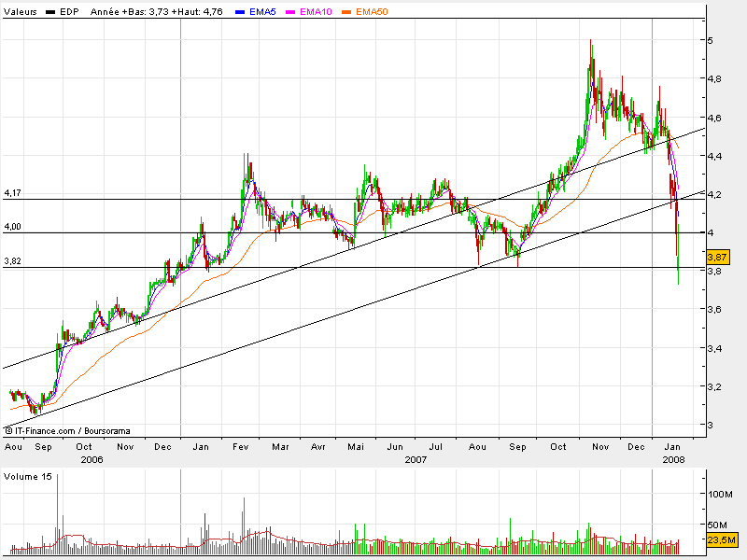
Task: Click the 3,82 horizontal level label
Action: 12,261
